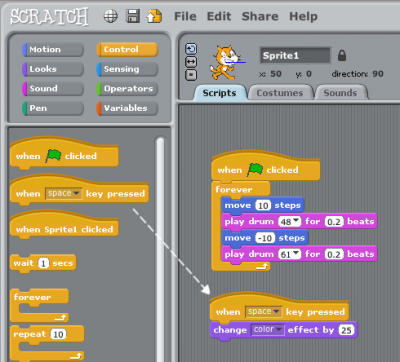
Task: Click the share project upload icon
Action: (154, 16)
